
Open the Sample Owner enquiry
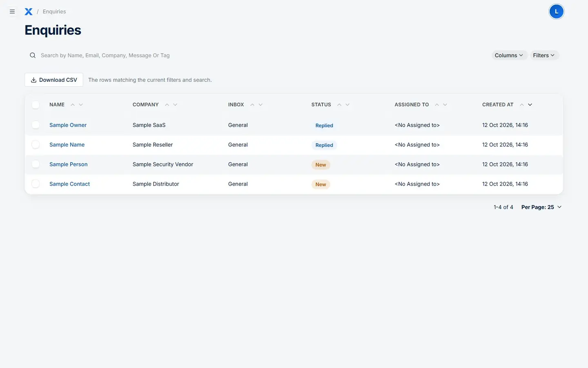pos(68,125)
